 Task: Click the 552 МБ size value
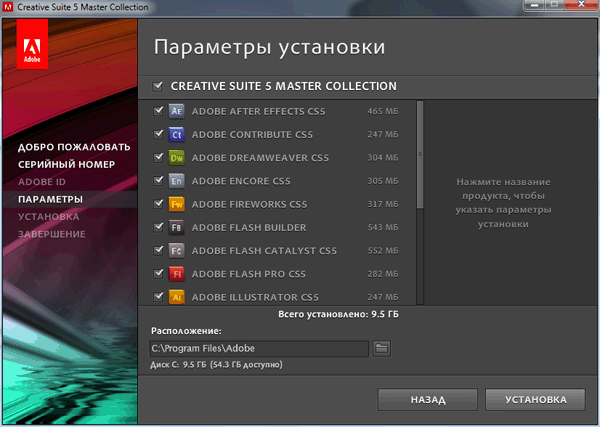(x=383, y=250)
